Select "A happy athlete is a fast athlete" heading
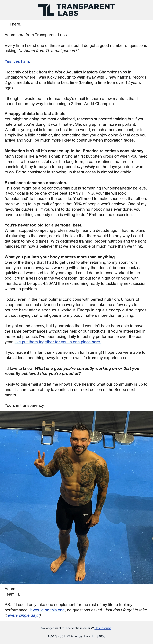The height and width of the screenshot is (644, 153). pos(35,114)
